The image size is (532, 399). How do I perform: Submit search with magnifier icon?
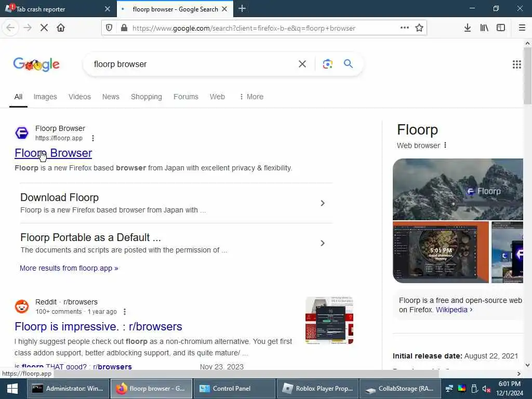coord(348,64)
